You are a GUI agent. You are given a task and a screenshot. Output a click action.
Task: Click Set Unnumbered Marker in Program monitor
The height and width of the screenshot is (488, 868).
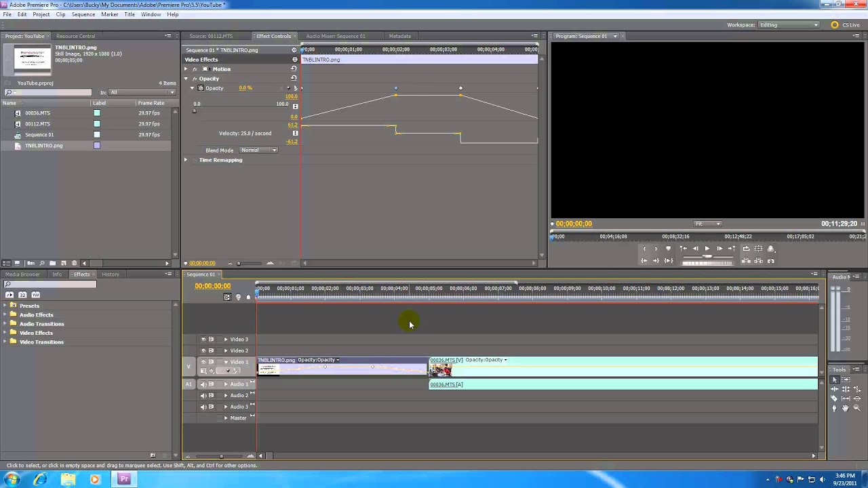pos(668,249)
